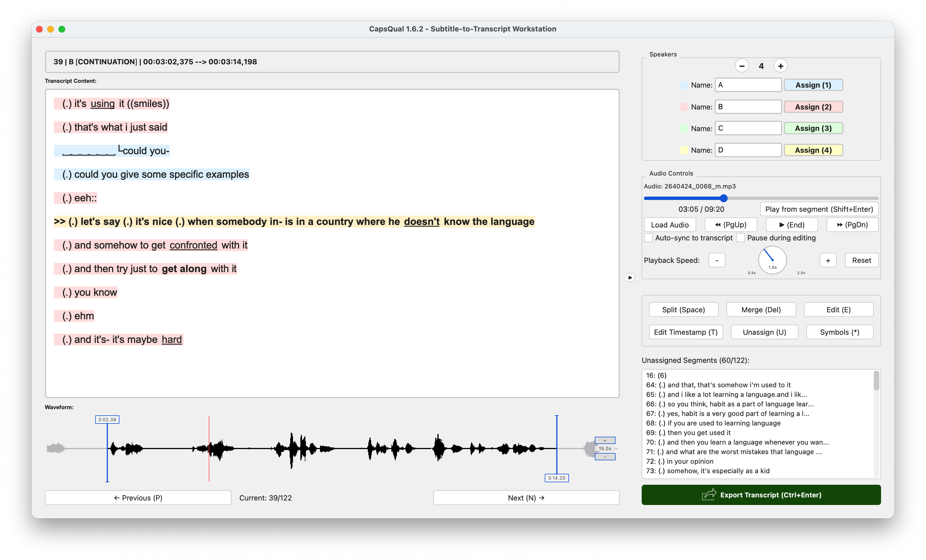
Task: Click the blue speaker A color swatch
Action: (x=684, y=85)
